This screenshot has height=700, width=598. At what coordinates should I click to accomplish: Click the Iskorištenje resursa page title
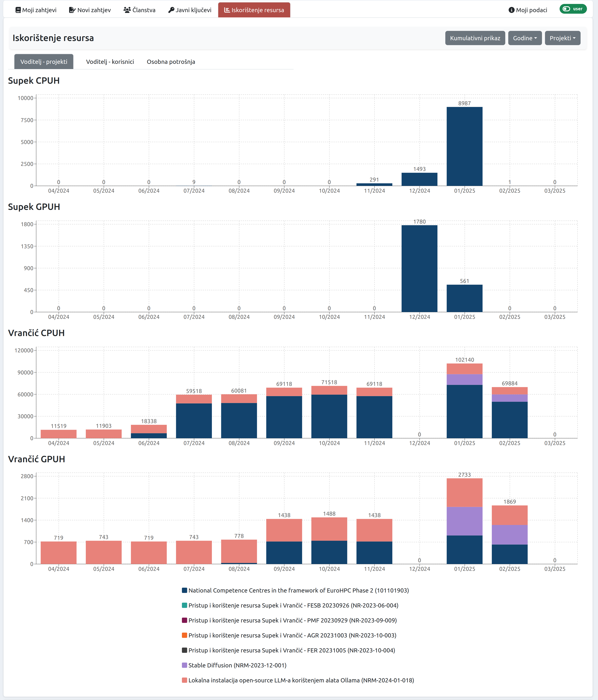tap(53, 38)
